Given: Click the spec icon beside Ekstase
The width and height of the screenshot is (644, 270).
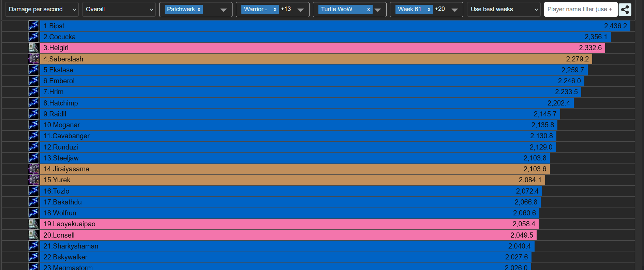Looking at the screenshot, I should click(x=33, y=70).
